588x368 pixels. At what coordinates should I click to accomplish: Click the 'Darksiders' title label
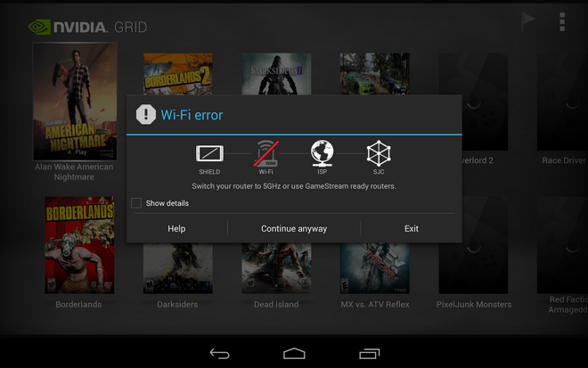pos(177,304)
